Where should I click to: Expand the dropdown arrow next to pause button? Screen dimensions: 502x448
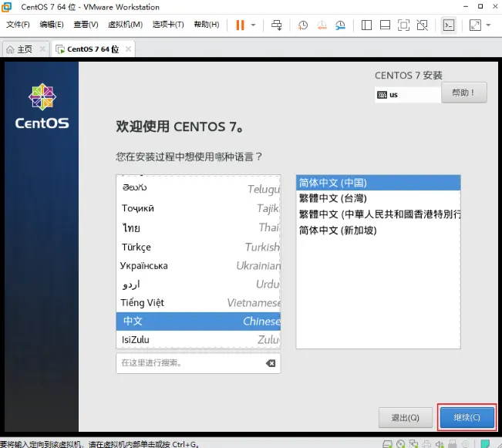click(253, 25)
